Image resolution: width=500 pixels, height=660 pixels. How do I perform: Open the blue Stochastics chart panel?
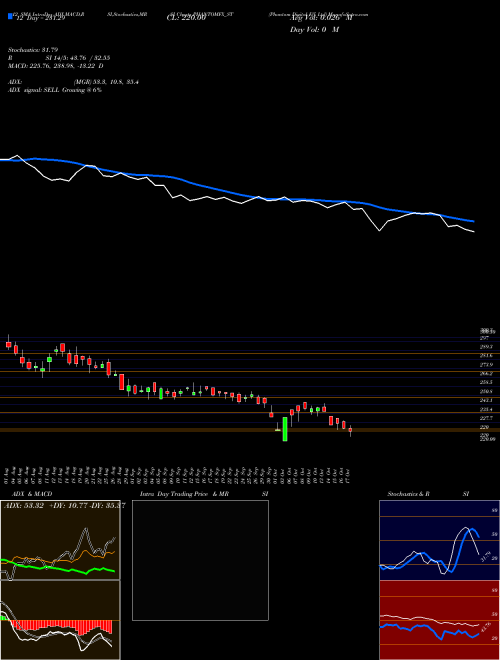439,540
